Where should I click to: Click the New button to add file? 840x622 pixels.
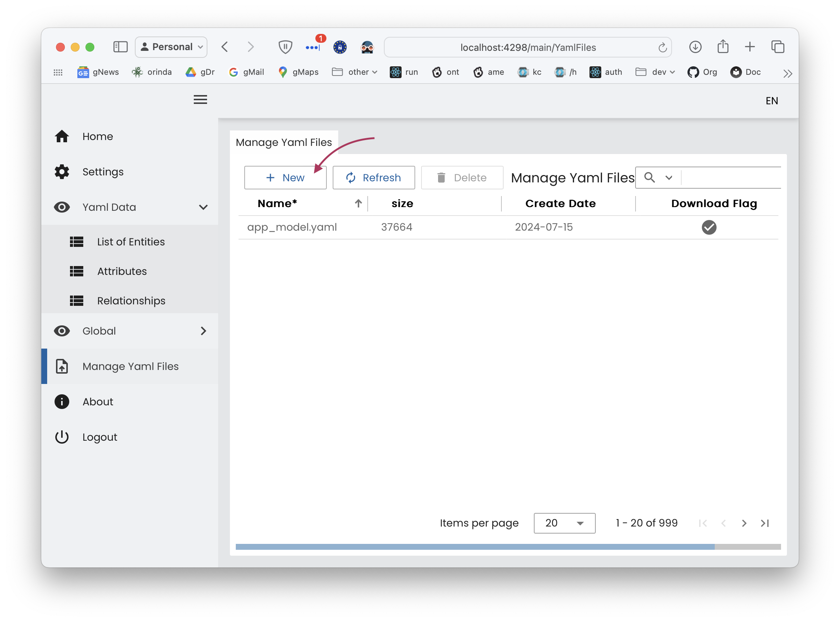tap(286, 177)
